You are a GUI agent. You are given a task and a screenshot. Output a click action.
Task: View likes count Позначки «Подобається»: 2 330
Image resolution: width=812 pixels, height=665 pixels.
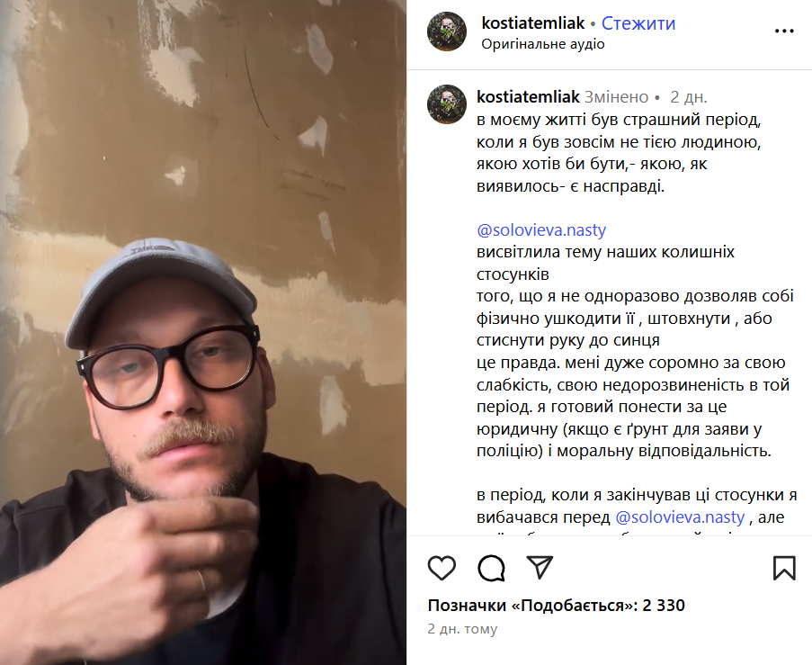(x=557, y=606)
